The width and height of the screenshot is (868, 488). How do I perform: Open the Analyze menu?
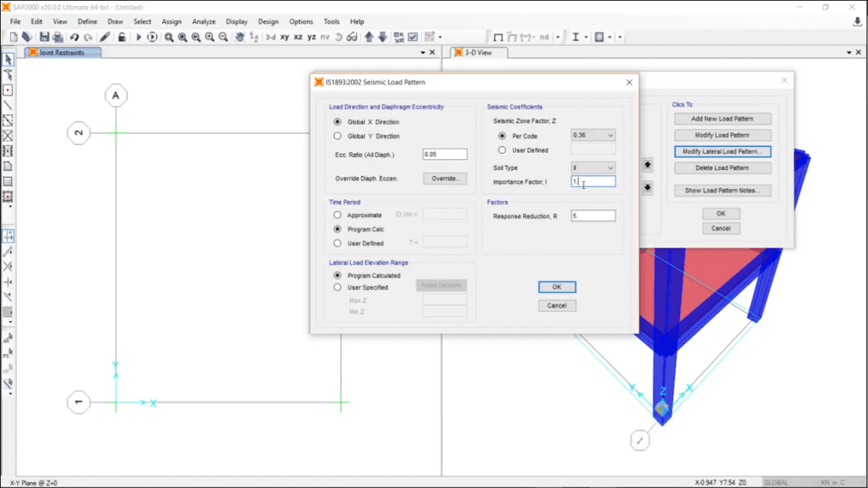(x=204, y=21)
